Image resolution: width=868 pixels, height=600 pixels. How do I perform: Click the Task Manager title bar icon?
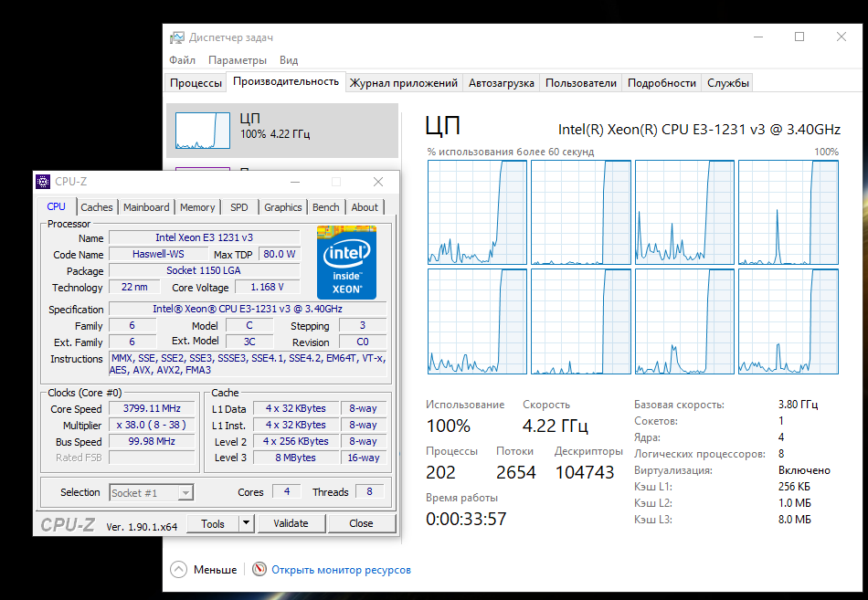point(176,37)
